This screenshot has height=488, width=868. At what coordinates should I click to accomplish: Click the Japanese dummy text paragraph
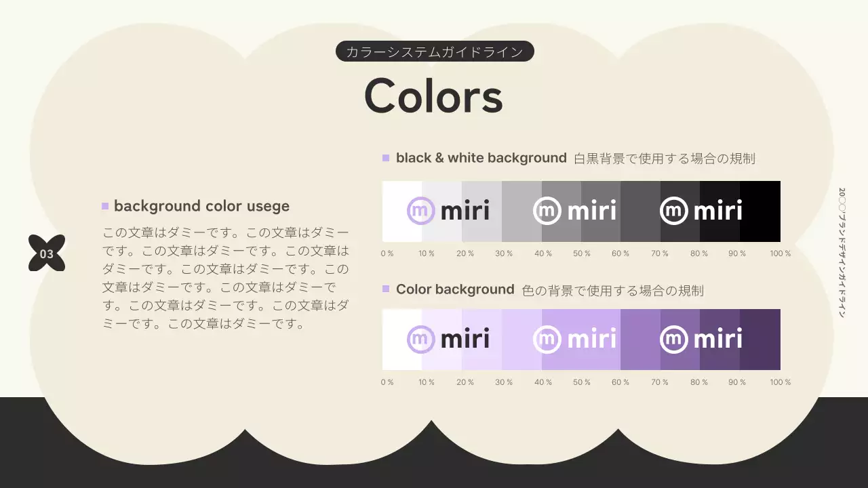[226, 278]
